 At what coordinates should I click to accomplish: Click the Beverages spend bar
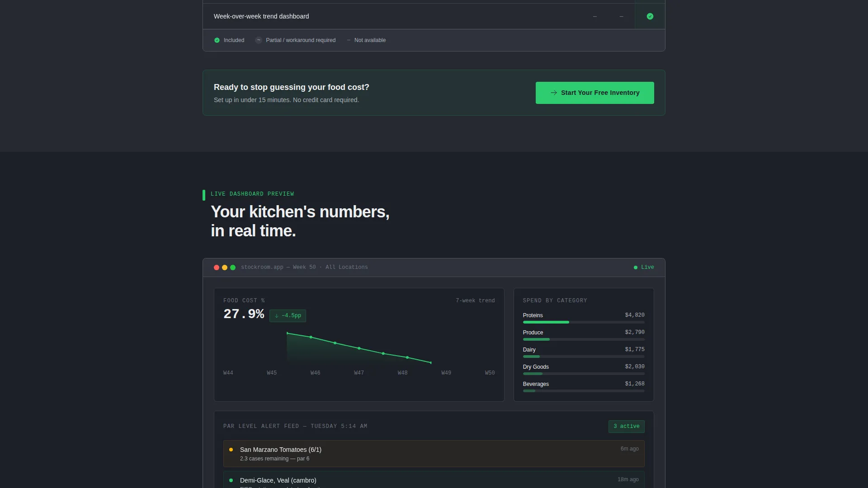coord(584,391)
